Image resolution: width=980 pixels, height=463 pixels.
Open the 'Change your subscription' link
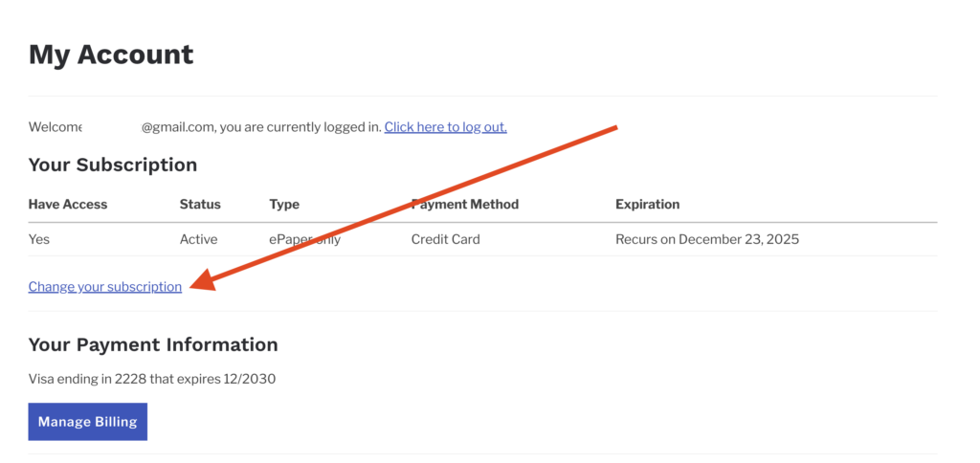pyautogui.click(x=104, y=287)
